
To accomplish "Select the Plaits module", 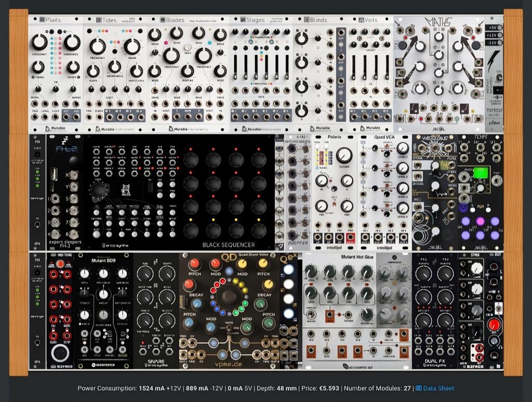I will (x=56, y=74).
